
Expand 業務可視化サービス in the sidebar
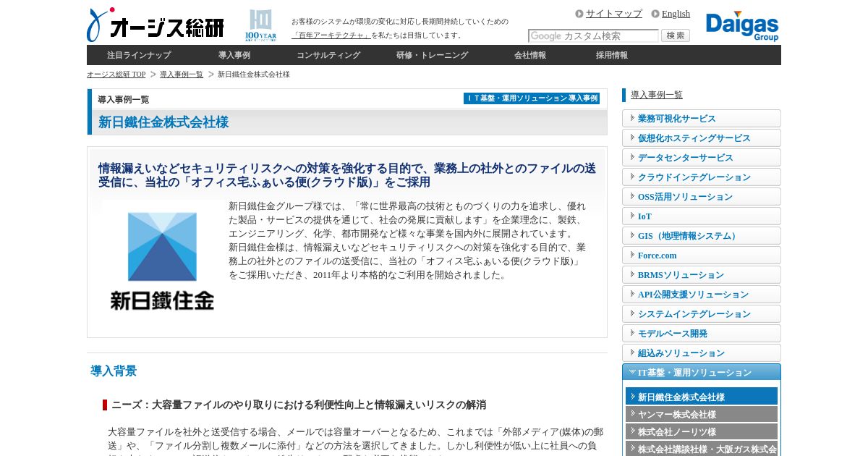pyautogui.click(x=702, y=119)
